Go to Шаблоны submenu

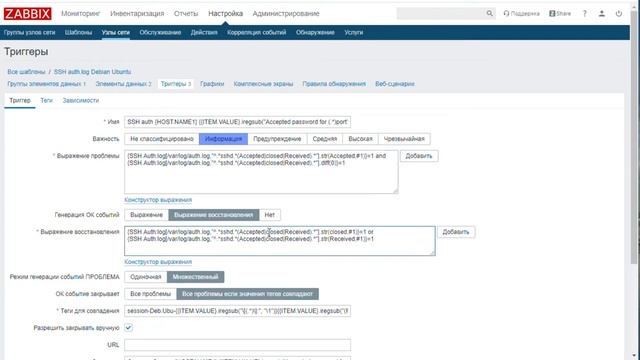78,32
